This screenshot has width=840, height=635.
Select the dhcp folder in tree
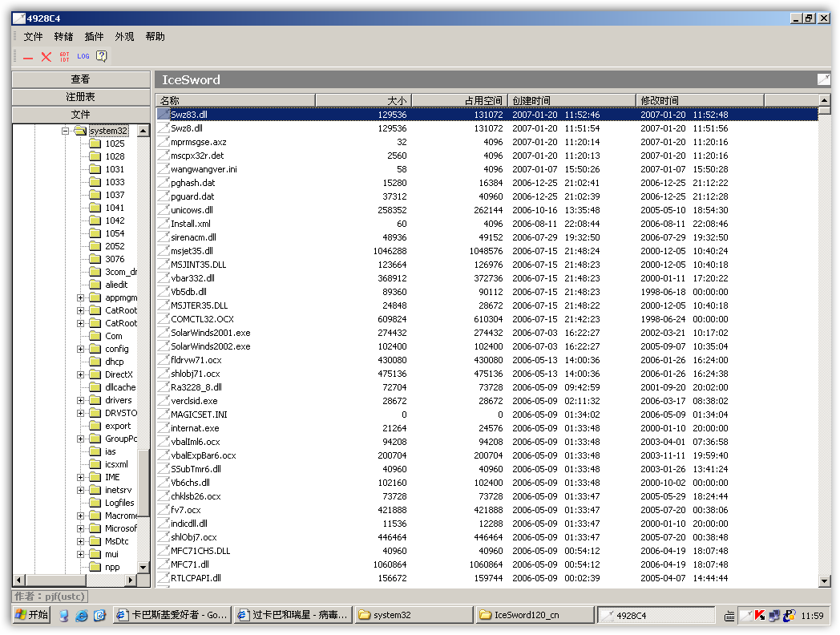114,362
